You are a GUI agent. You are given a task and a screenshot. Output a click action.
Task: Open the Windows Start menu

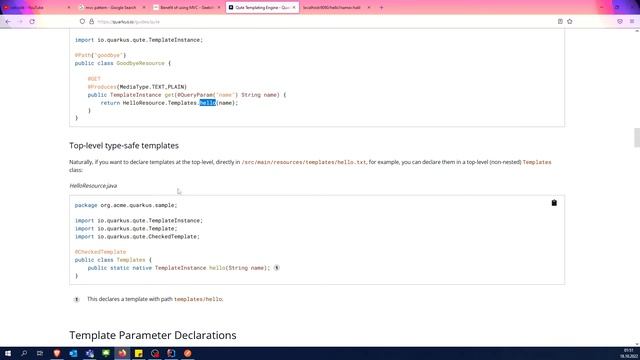[x=8, y=353]
